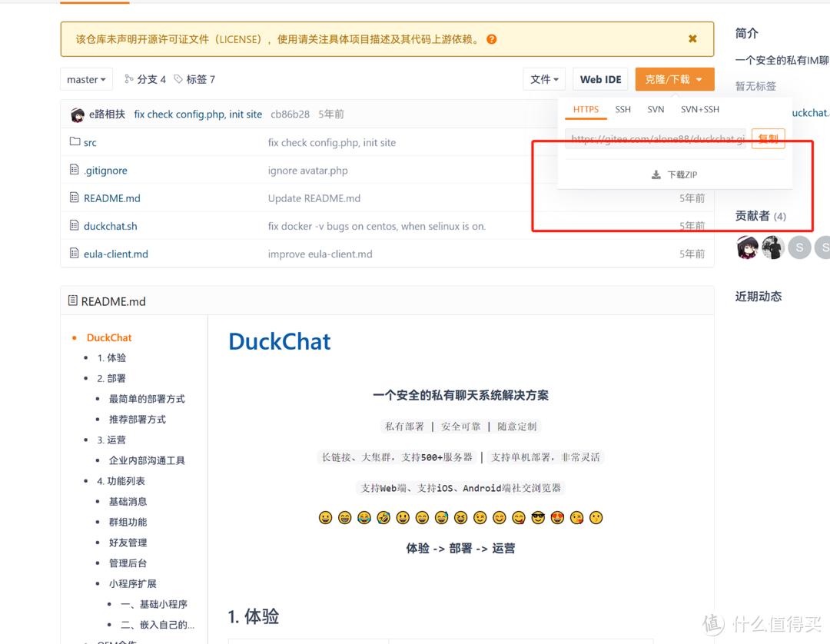Viewport: 830px width, 644px height.
Task: Click the first gray S contributor avatar
Action: pos(799,247)
